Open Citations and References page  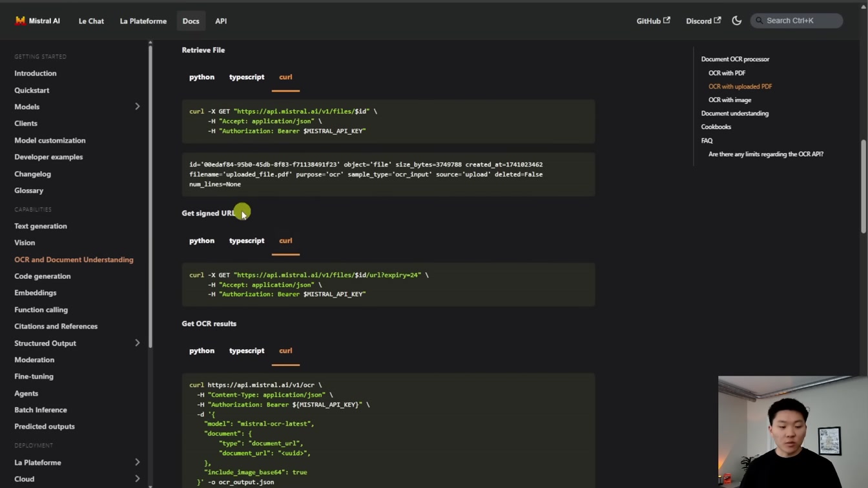click(56, 327)
